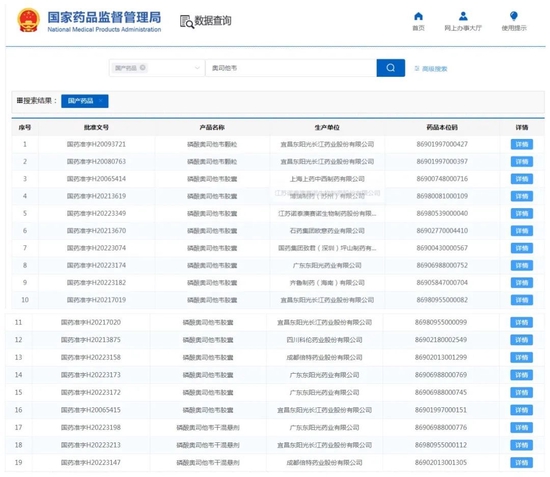Click drug code 86901997000151
550x477 pixels.
pos(441,410)
